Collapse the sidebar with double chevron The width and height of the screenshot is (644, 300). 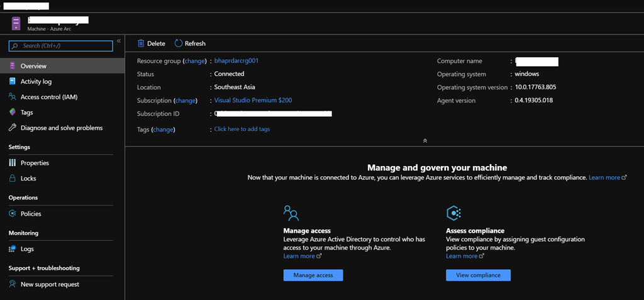click(118, 41)
